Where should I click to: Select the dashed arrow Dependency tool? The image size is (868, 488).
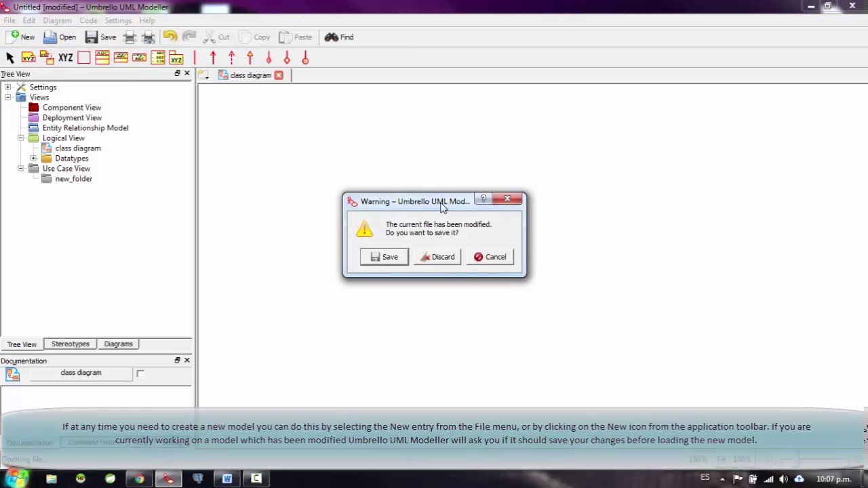click(231, 58)
